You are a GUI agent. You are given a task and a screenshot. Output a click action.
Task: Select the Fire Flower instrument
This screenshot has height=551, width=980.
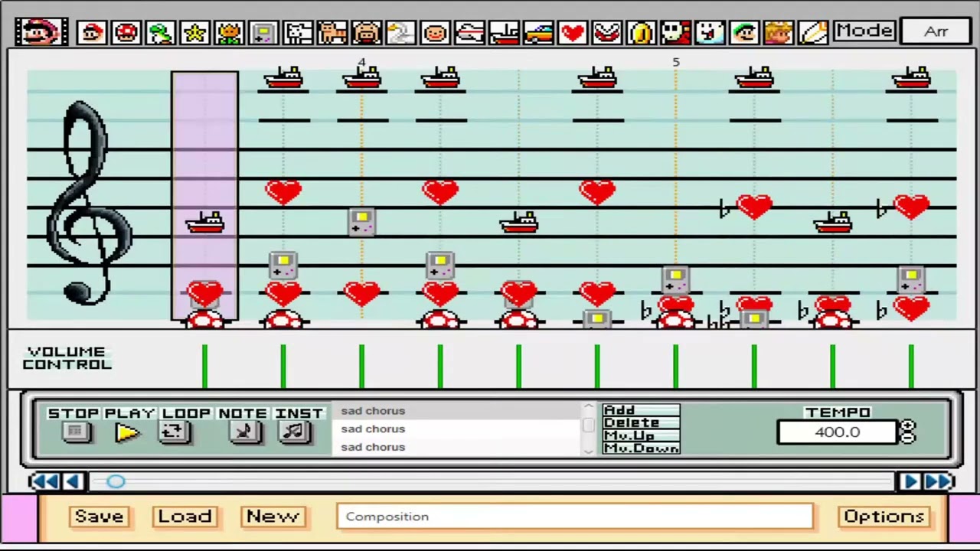point(230,32)
